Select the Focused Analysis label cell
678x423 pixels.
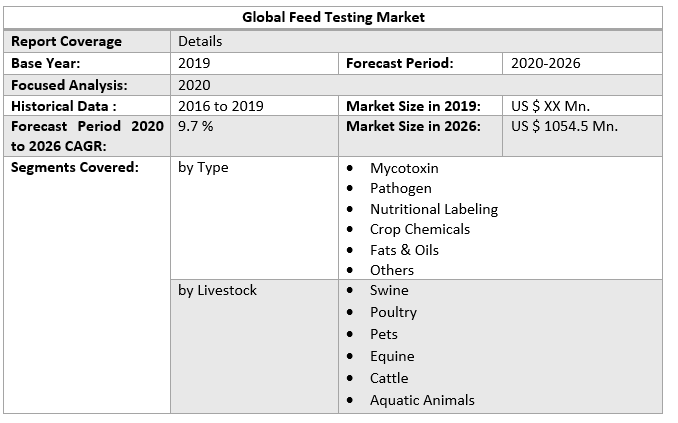pyautogui.click(x=69, y=85)
